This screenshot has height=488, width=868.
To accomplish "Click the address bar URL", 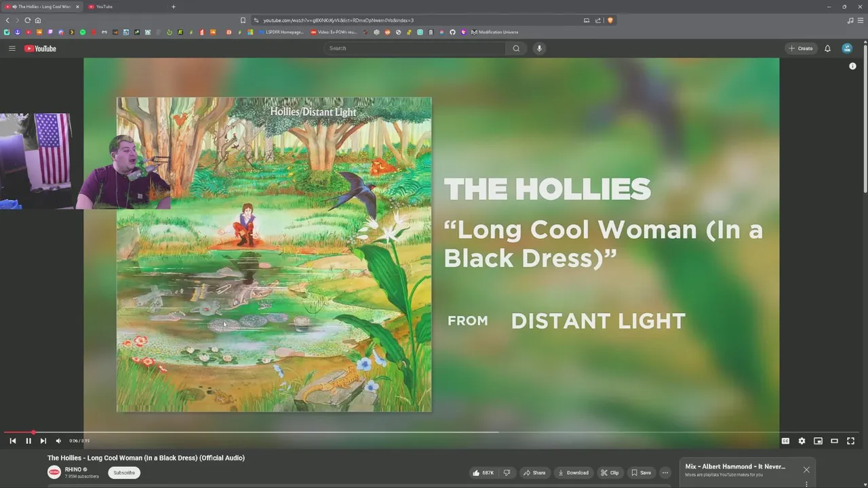I will [x=338, y=20].
